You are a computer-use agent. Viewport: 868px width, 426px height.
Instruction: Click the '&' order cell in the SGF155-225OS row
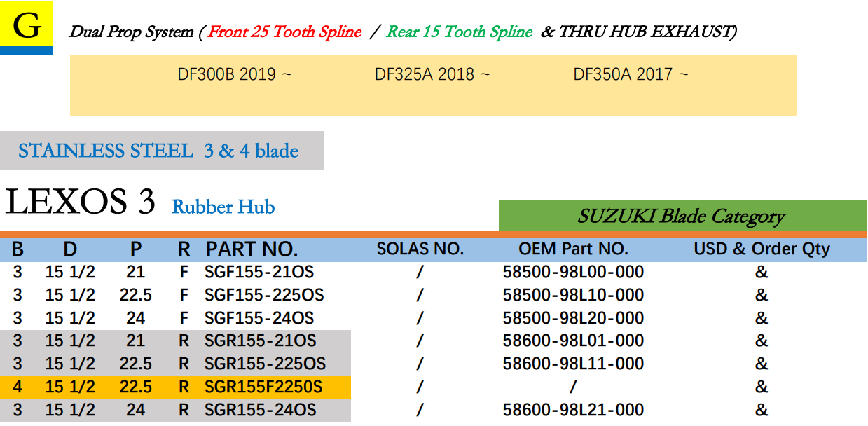[x=762, y=295]
